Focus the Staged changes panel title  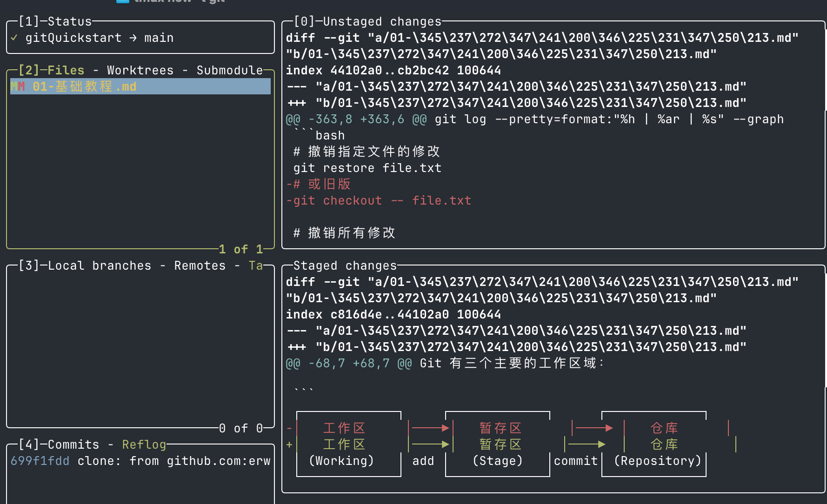[x=345, y=265]
